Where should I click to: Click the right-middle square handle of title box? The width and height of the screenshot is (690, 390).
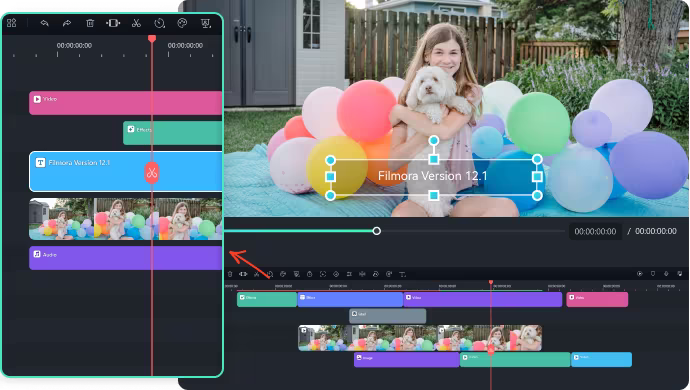[x=537, y=177]
